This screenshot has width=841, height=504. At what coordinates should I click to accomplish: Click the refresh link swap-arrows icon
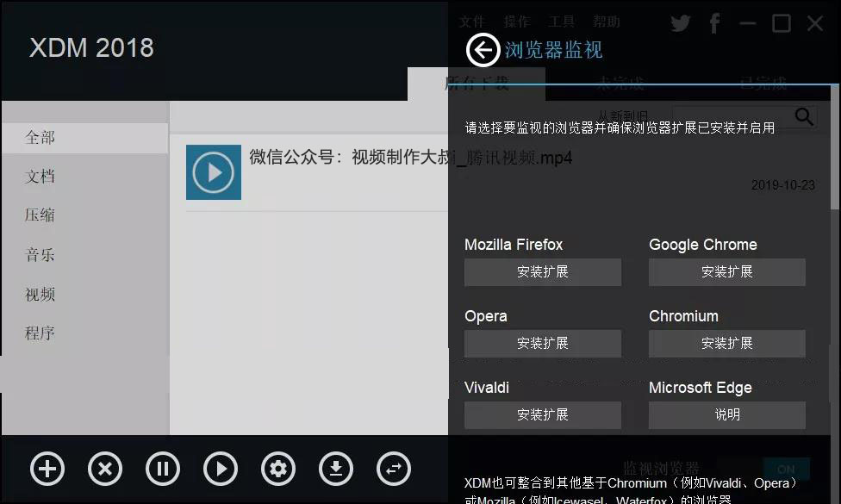pyautogui.click(x=394, y=470)
